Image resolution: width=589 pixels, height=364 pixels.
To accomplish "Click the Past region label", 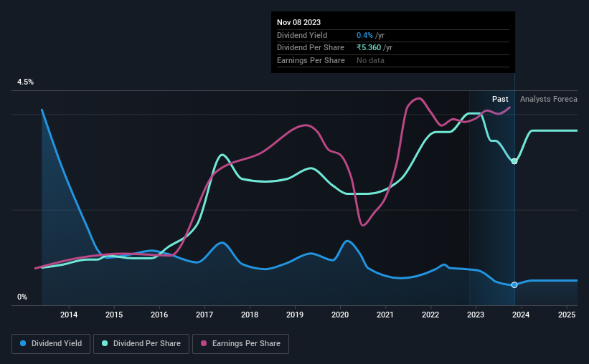I will 500,99.
